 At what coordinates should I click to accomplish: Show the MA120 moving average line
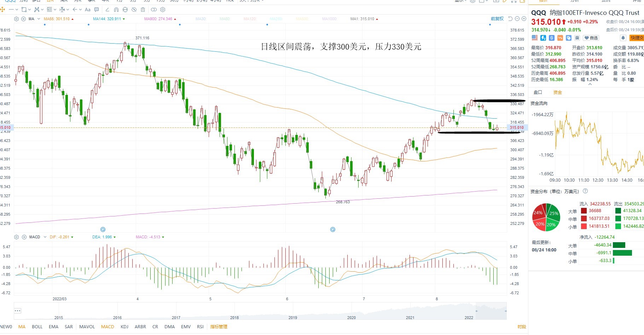(250, 19)
